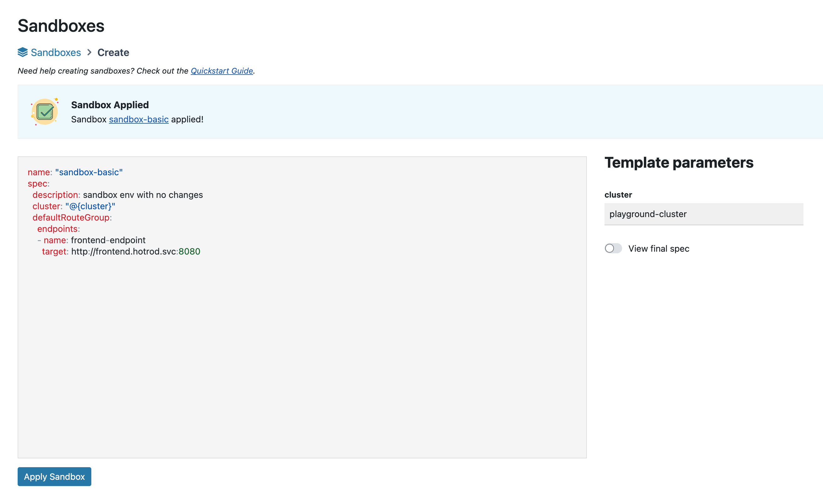Open the Sandboxes breadcrumb link

tap(56, 53)
